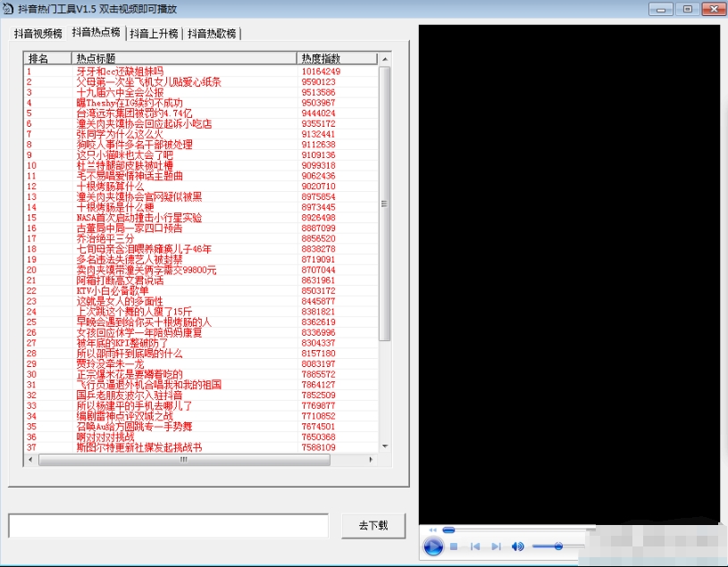
Task: Adjust the volume slider
Action: pos(558,546)
